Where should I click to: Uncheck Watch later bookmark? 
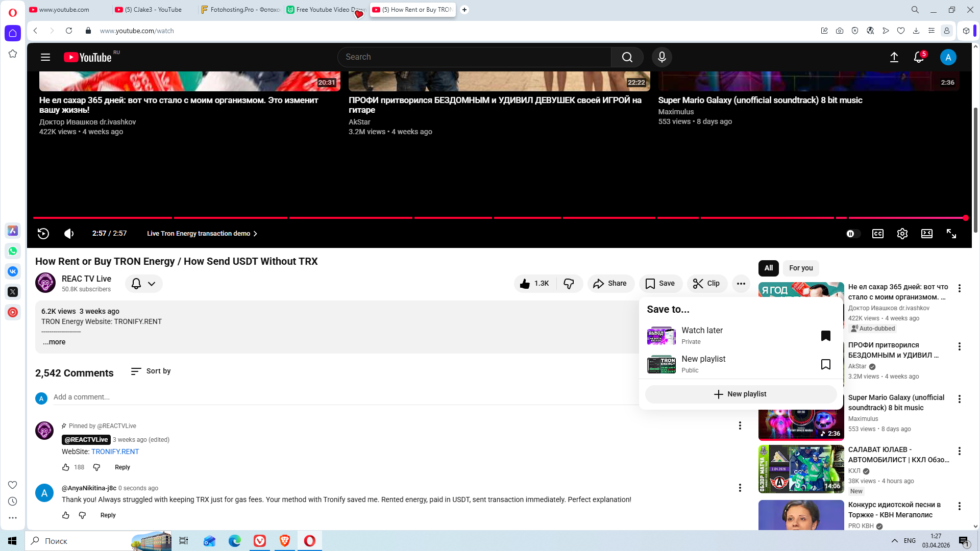coord(825,336)
